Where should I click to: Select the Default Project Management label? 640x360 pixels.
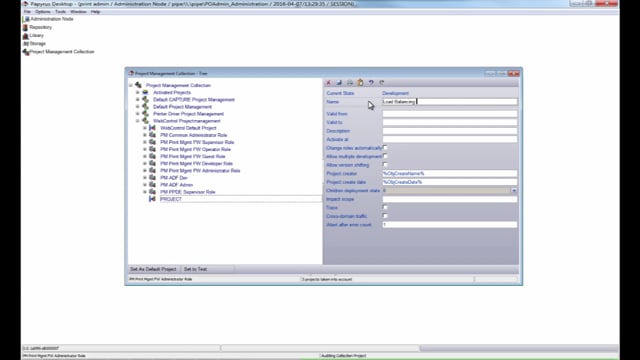(182, 107)
